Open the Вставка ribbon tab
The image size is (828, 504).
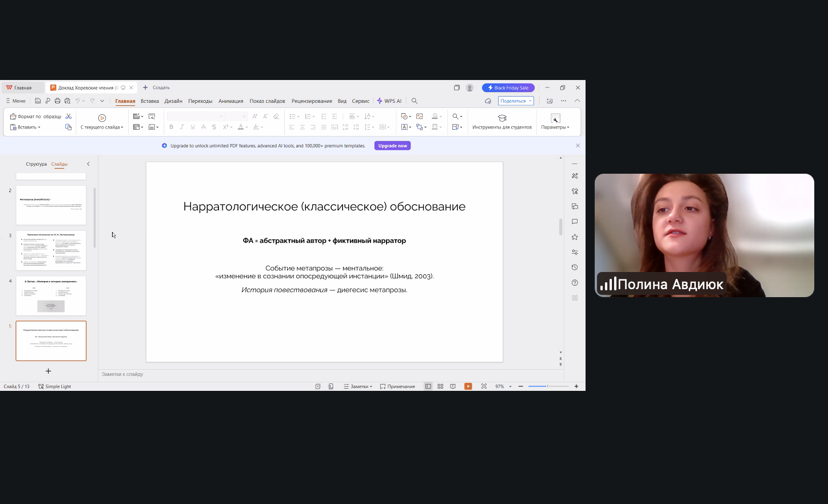pyautogui.click(x=150, y=101)
